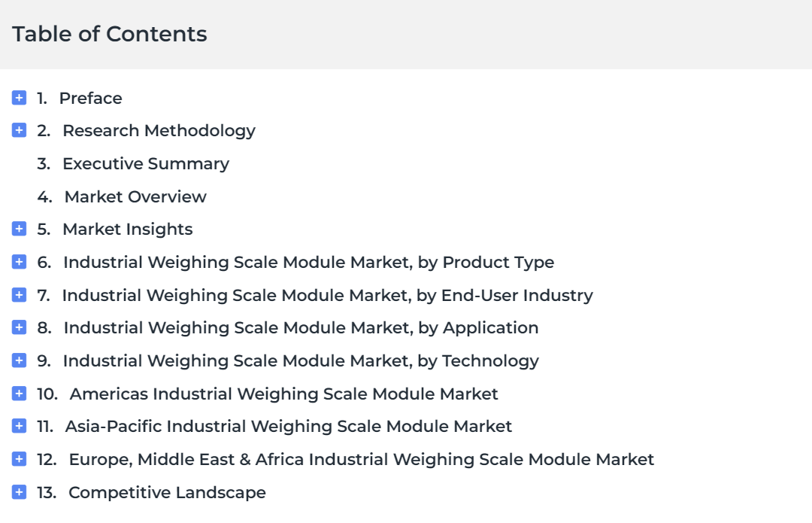Image resolution: width=812 pixels, height=523 pixels.
Task: Expand Competitive Landscape plus icon
Action: [x=19, y=492]
